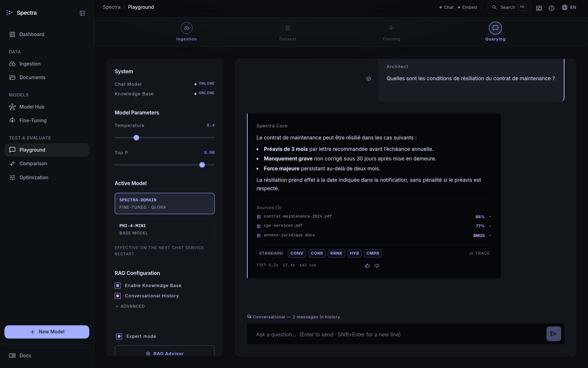Select Playground in the sidebar
This screenshot has width=588, height=368.
coord(47,150)
